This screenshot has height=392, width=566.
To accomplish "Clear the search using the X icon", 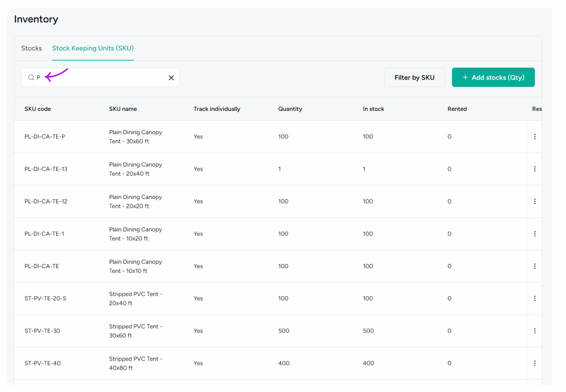I will (x=171, y=77).
